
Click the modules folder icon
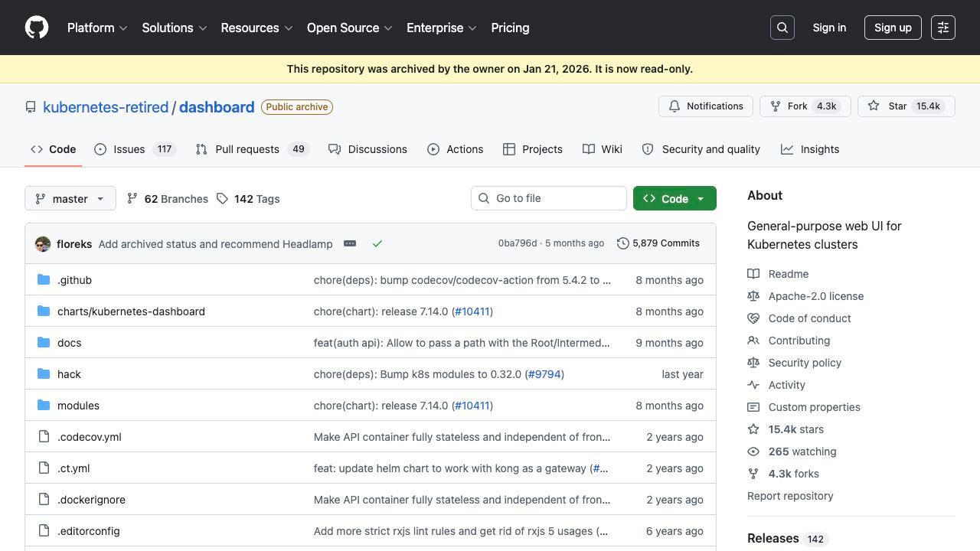[x=44, y=406]
